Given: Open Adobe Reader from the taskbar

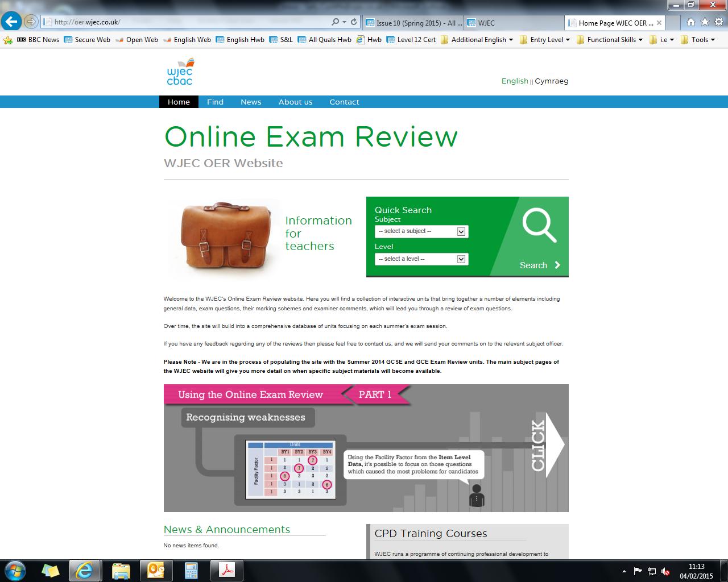Looking at the screenshot, I should pos(227,570).
